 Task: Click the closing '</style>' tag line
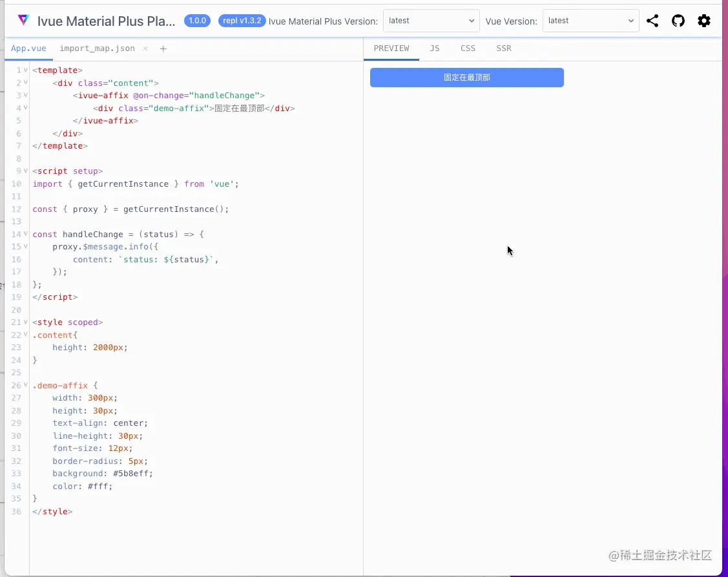point(52,512)
